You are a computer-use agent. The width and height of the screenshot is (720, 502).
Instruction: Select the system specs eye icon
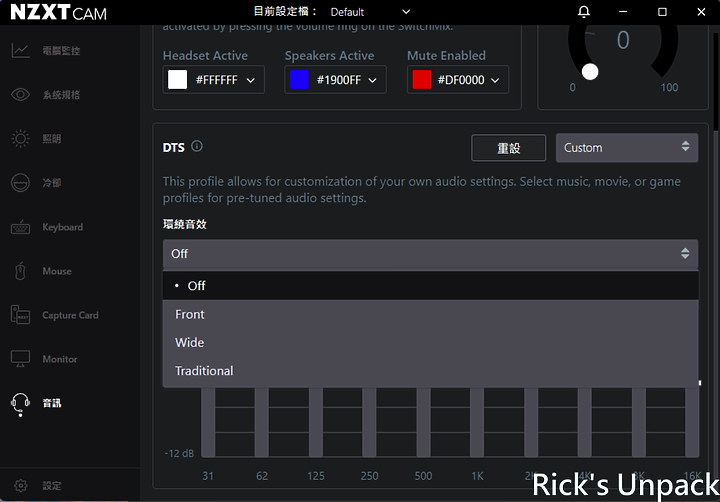(21, 95)
